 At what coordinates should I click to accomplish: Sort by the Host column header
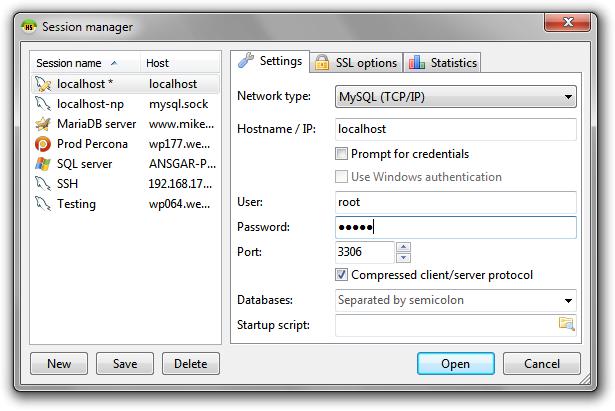(180, 63)
